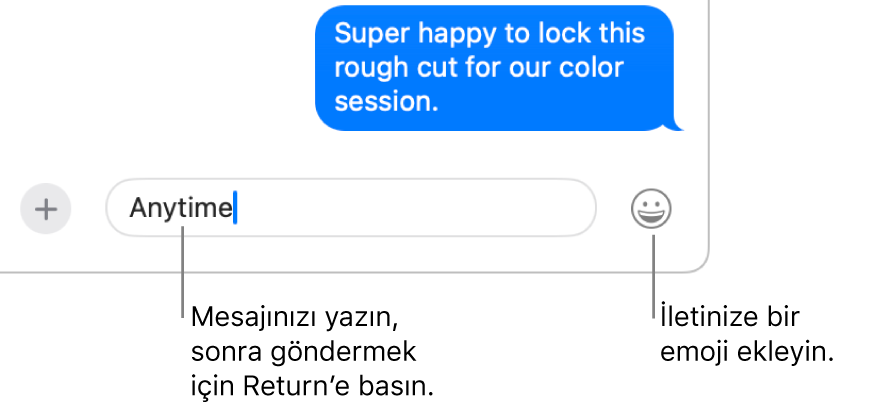The image size is (878, 407).
Task: Open the plus apps menu button
Action: tap(45, 209)
